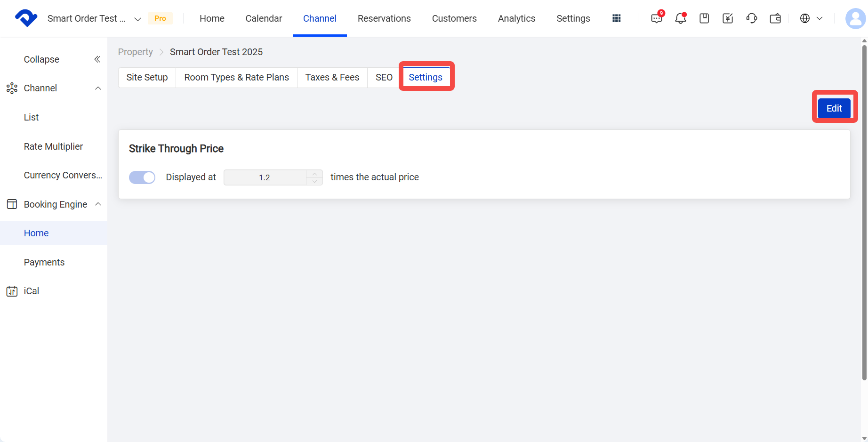Screen dimensions: 868x442
Task: Click the globe language icon
Action: (x=805, y=18)
